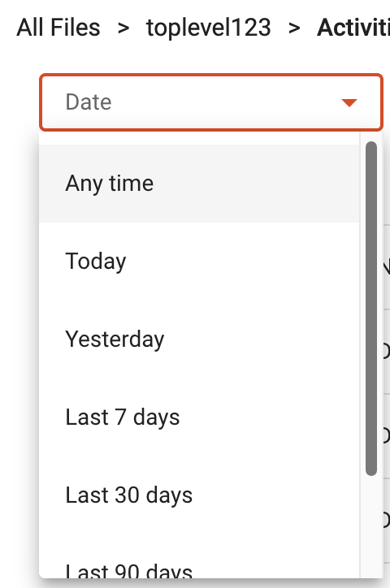Click the orange Date dropdown arrow
This screenshot has height=588, width=390.
349,102
